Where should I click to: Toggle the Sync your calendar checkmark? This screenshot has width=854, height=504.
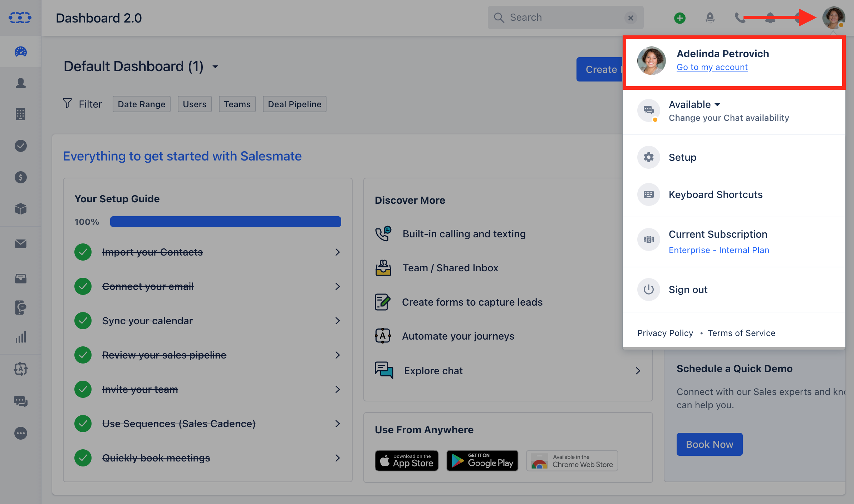[83, 321]
